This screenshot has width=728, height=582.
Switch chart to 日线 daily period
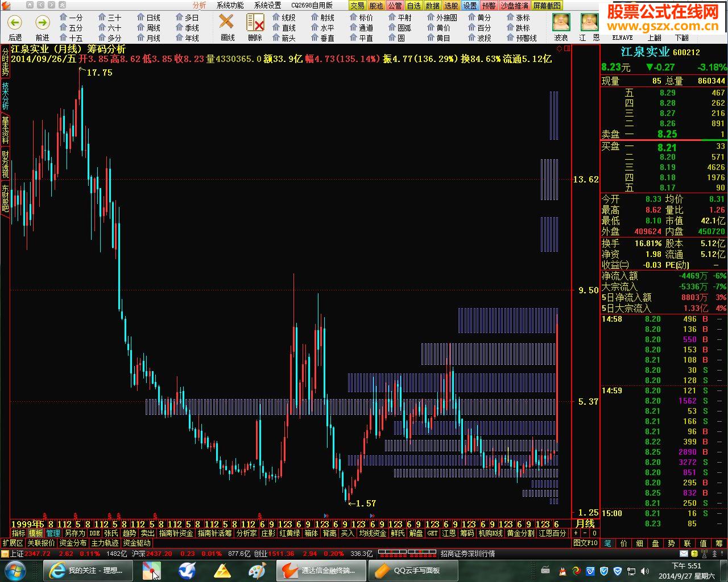pyautogui.click(x=148, y=18)
